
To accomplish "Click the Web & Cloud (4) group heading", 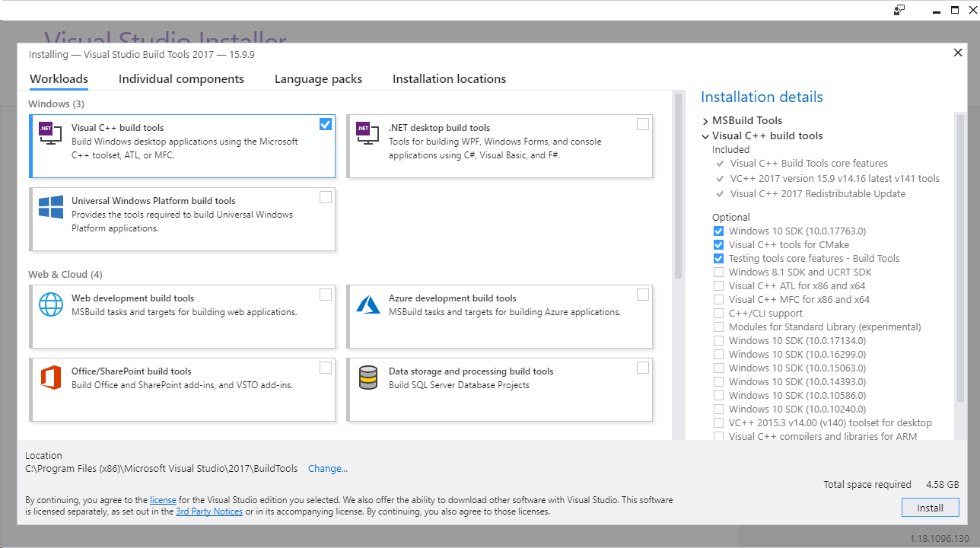I will point(65,274).
